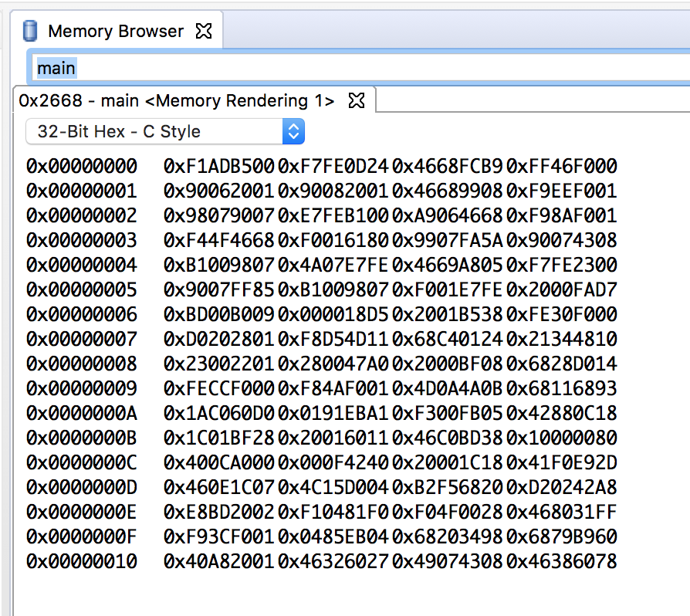Select memory value 0xE8BD2002

pos(218,512)
